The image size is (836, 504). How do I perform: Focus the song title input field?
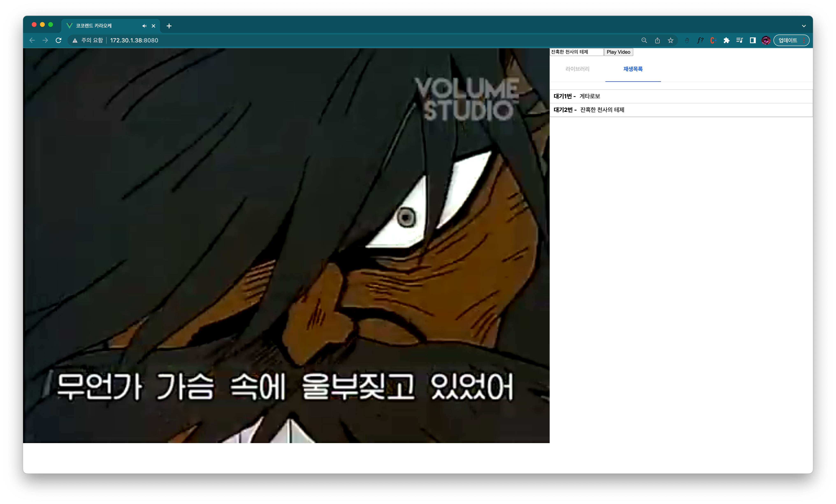click(x=577, y=52)
